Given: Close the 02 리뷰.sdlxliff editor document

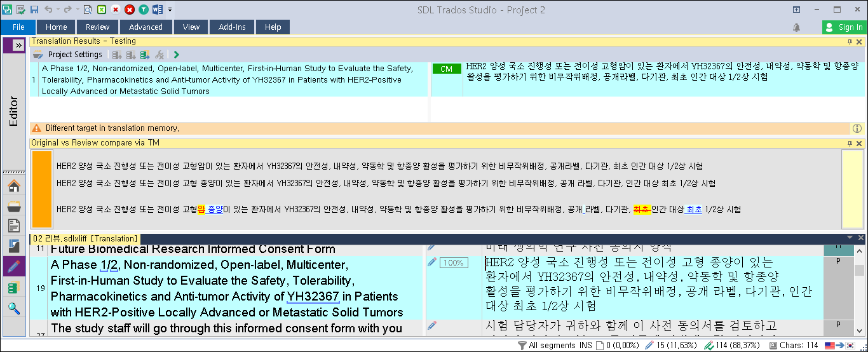Looking at the screenshot, I should click(860, 238).
